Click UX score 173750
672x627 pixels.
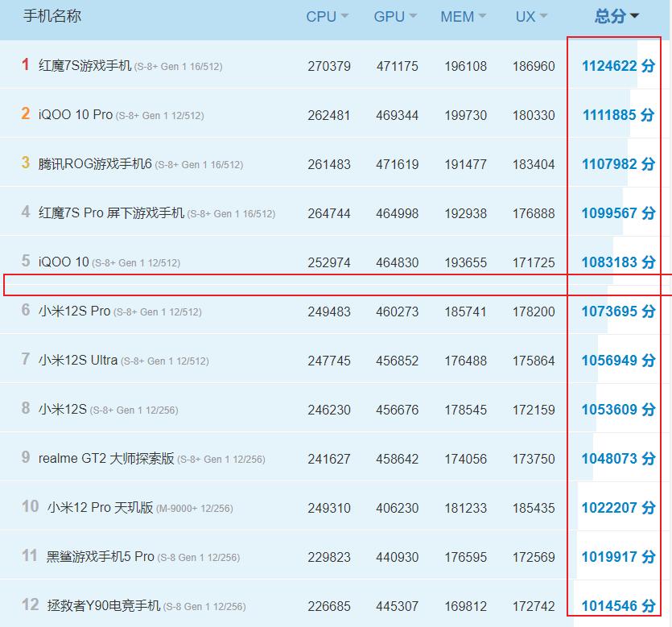click(x=534, y=459)
